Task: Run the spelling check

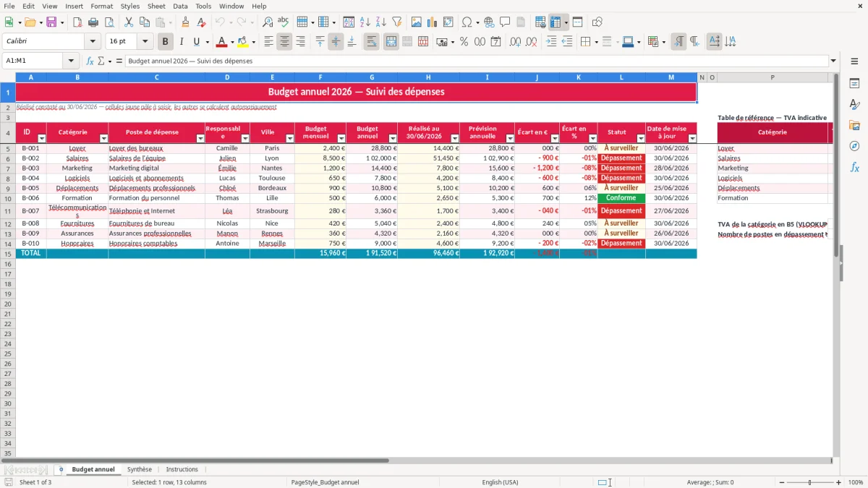Action: [284, 22]
